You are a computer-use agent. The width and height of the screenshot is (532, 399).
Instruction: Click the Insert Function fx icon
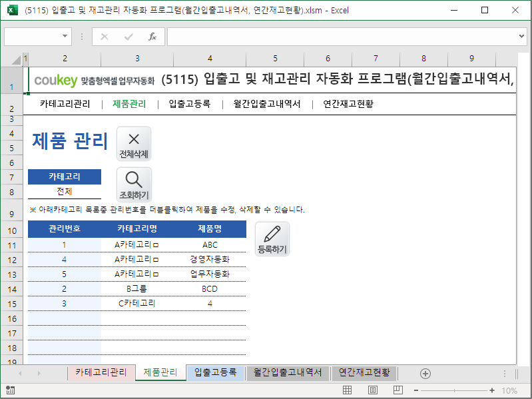click(152, 37)
